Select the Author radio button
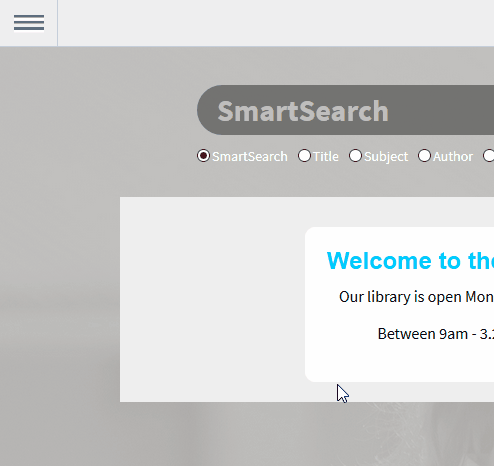 click(x=424, y=156)
